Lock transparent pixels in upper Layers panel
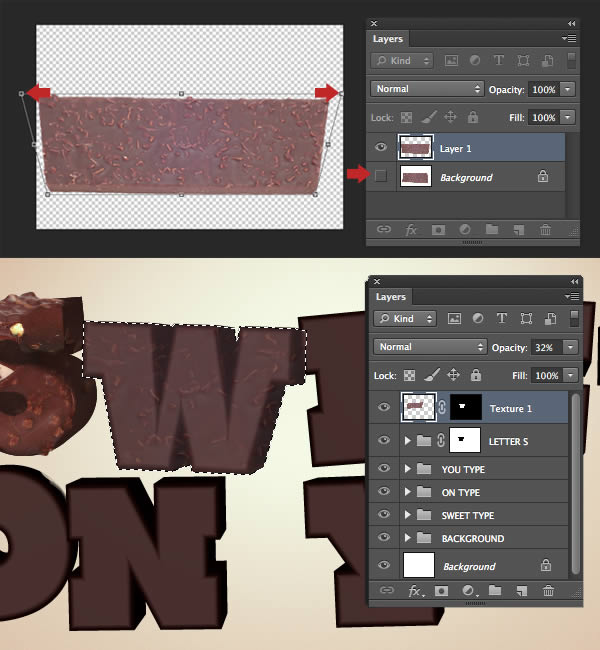 pyautogui.click(x=406, y=118)
